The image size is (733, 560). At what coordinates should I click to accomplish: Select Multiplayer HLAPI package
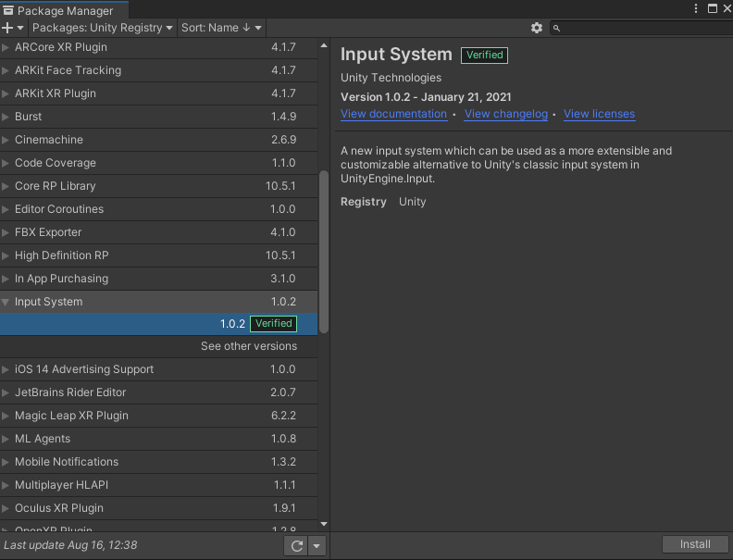pyautogui.click(x=158, y=485)
